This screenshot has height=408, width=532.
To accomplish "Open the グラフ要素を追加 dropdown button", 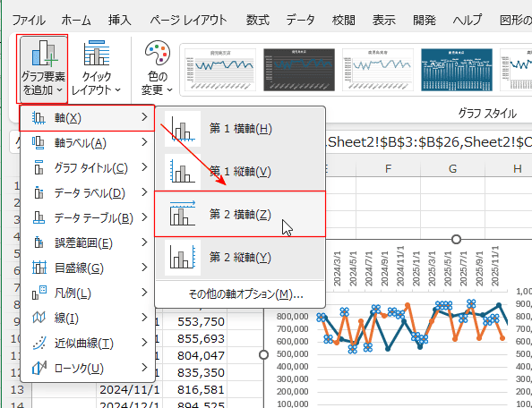I will (x=43, y=69).
